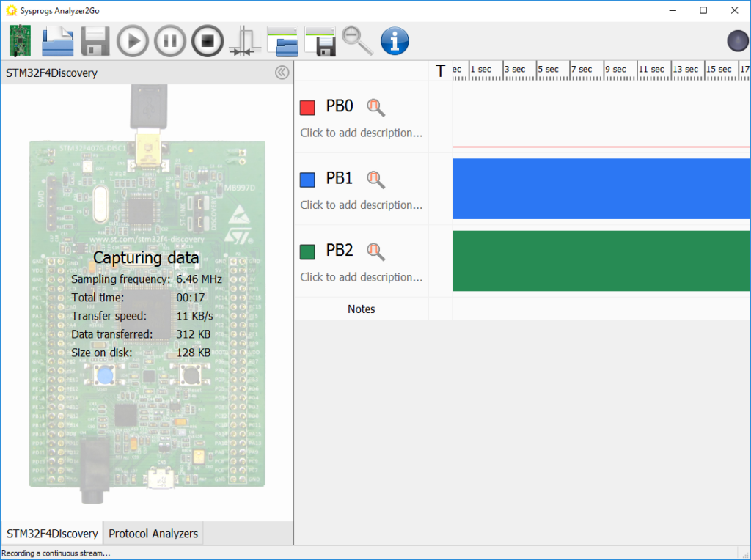Screen dimensions: 751x560
Task: Click the dark round status indicator
Action: click(x=738, y=41)
